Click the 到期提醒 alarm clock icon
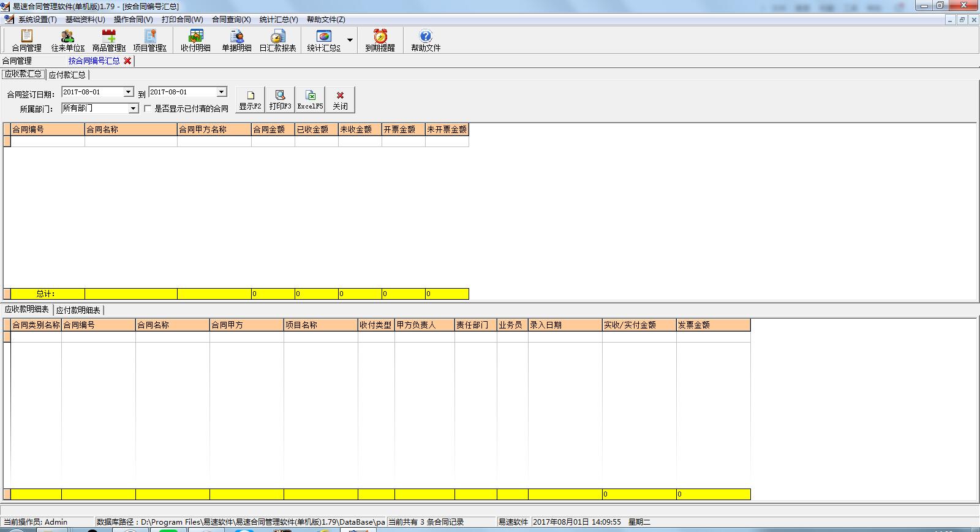The height and width of the screenshot is (532, 980). point(380,40)
